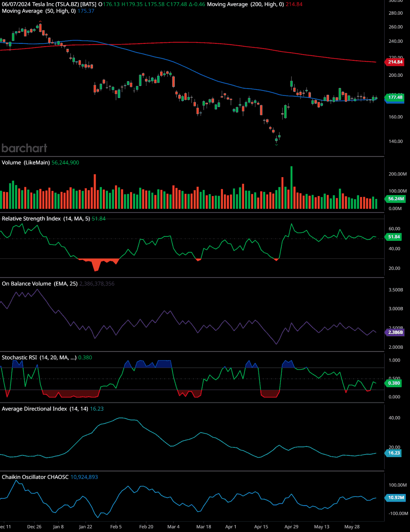
Task: Click the Apr 1 date on time axis
Action: (x=231, y=527)
